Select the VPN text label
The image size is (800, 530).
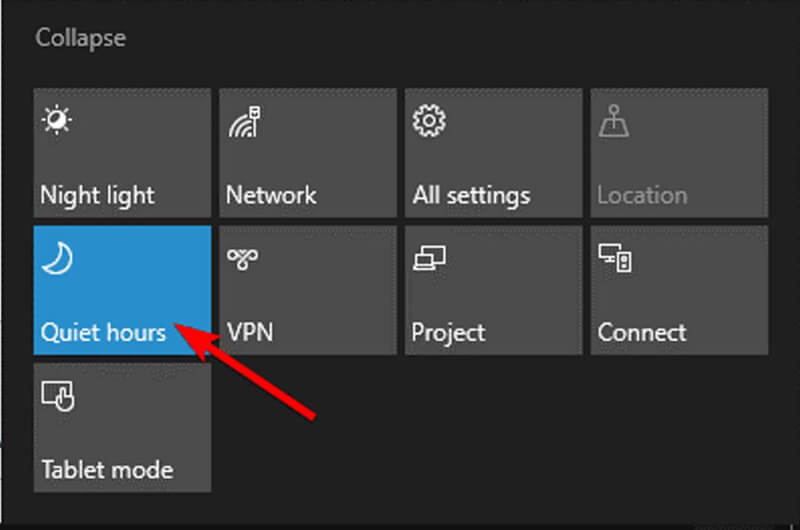[250, 333]
